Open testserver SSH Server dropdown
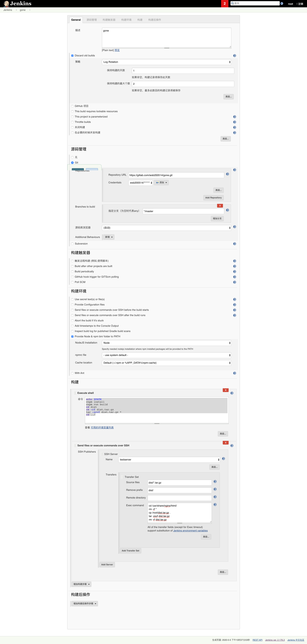Screen dimensions: 307x644 [x=169, y=460]
